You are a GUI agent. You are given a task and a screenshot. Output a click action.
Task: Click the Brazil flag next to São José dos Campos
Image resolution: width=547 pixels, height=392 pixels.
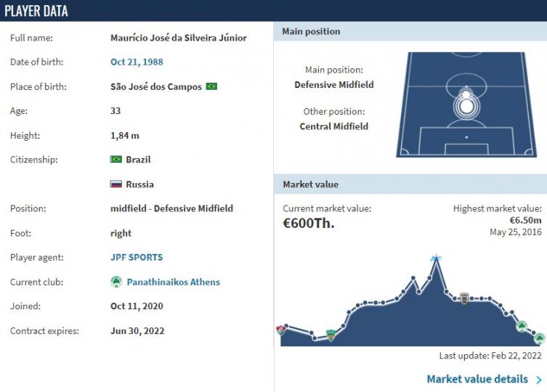(x=211, y=86)
